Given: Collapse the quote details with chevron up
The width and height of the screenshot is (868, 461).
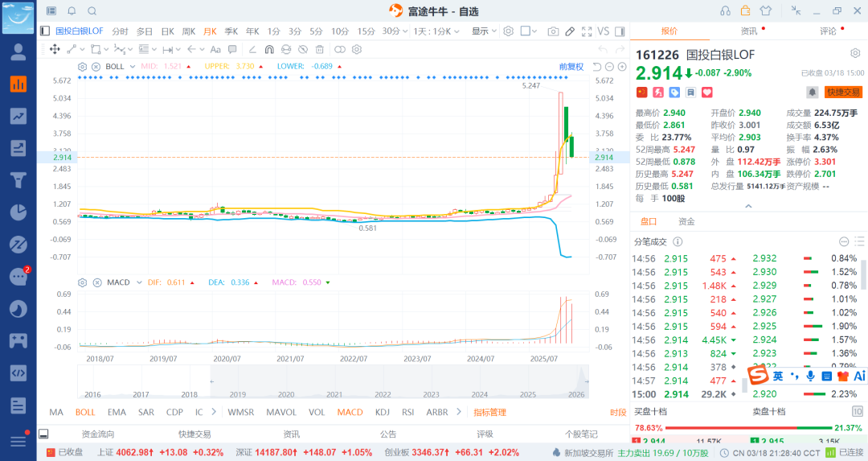Looking at the screenshot, I should (x=748, y=206).
